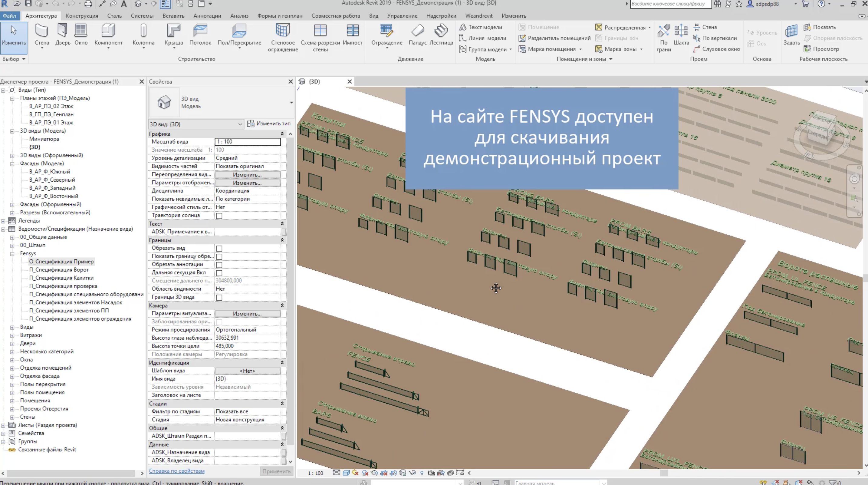This screenshot has width=868, height=485.
Task: Click the Print icon in quick access toolbar
Action: pyautogui.click(x=88, y=4)
